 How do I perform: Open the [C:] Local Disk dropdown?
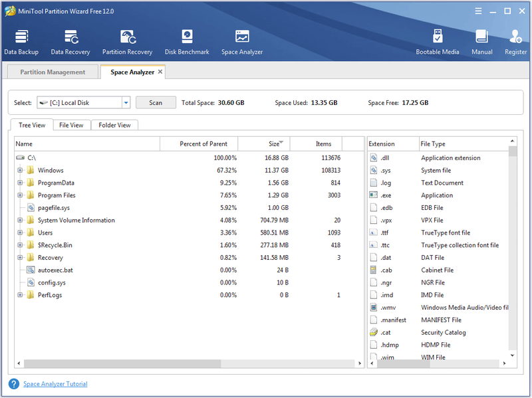point(126,103)
